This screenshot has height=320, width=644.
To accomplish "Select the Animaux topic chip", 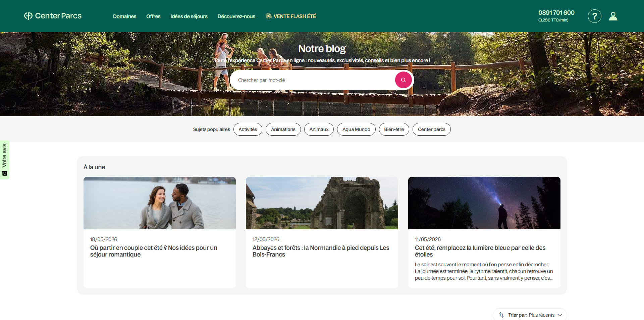I will pyautogui.click(x=319, y=129).
